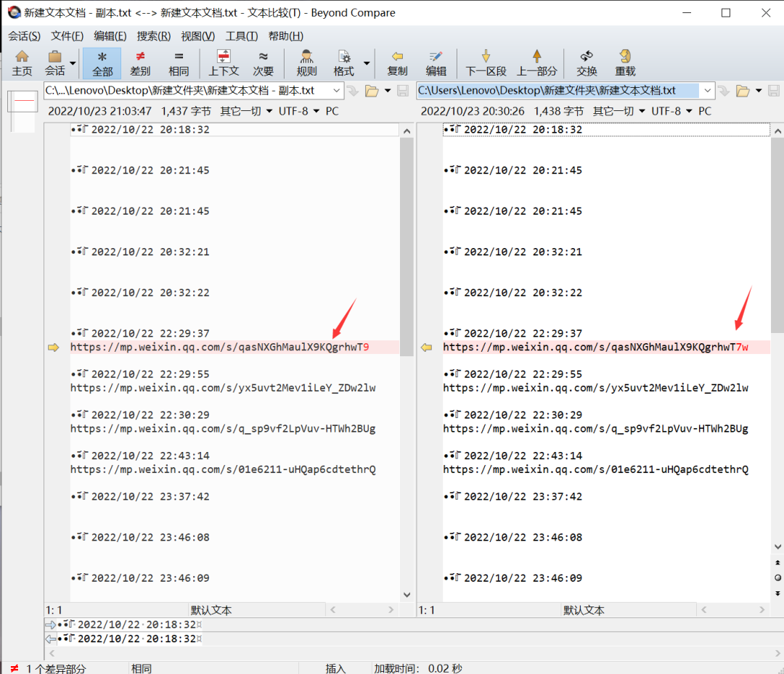784x674 pixels.
Task: Jump to Next Section (下一区段)
Action: (x=486, y=63)
